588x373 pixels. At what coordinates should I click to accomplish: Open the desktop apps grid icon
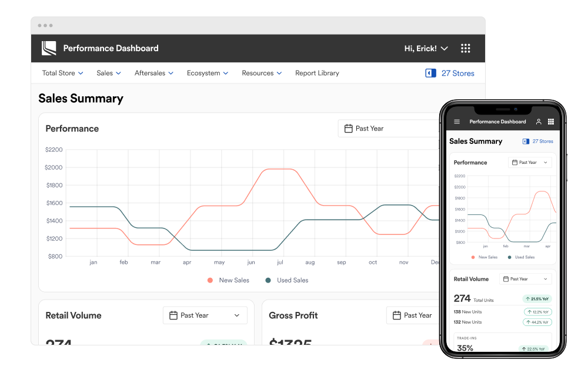[x=465, y=48]
